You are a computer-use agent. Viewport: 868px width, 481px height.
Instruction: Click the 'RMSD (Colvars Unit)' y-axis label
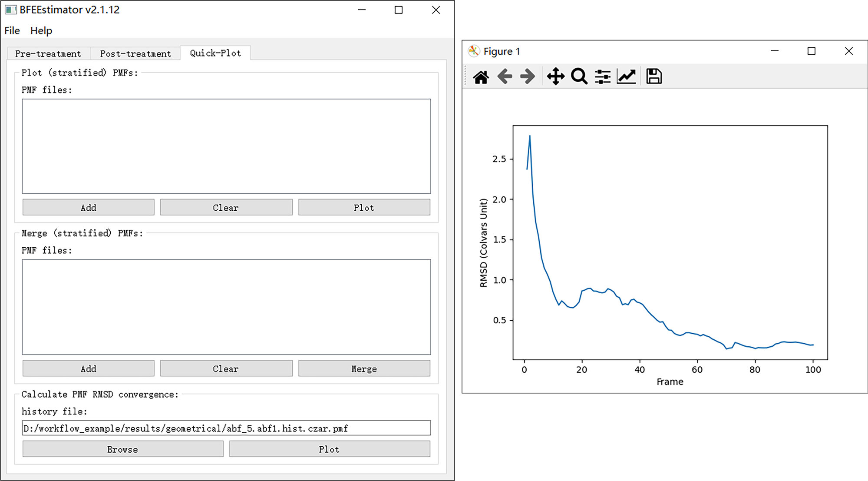tap(483, 243)
